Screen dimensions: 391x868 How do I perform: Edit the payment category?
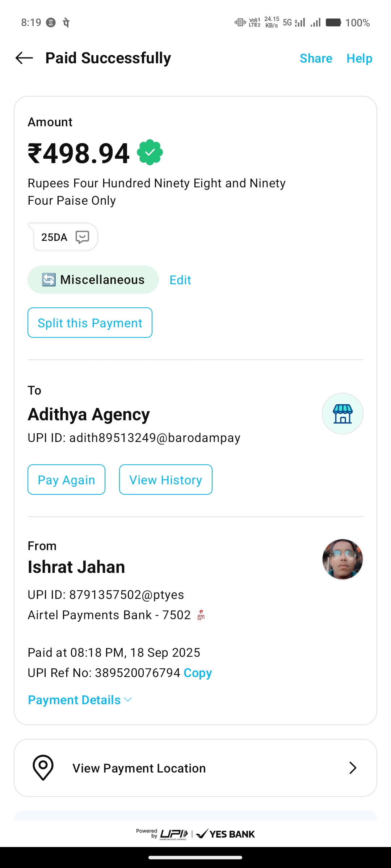click(x=180, y=280)
